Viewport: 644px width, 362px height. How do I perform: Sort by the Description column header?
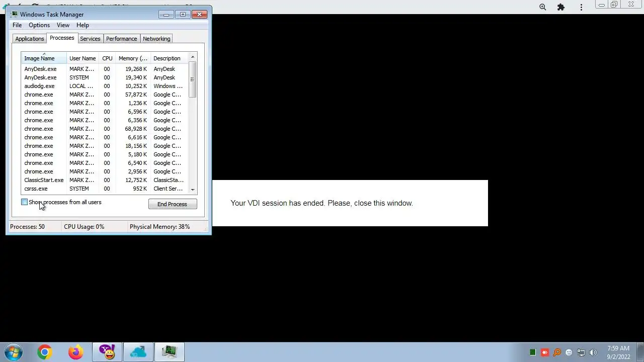point(169,58)
